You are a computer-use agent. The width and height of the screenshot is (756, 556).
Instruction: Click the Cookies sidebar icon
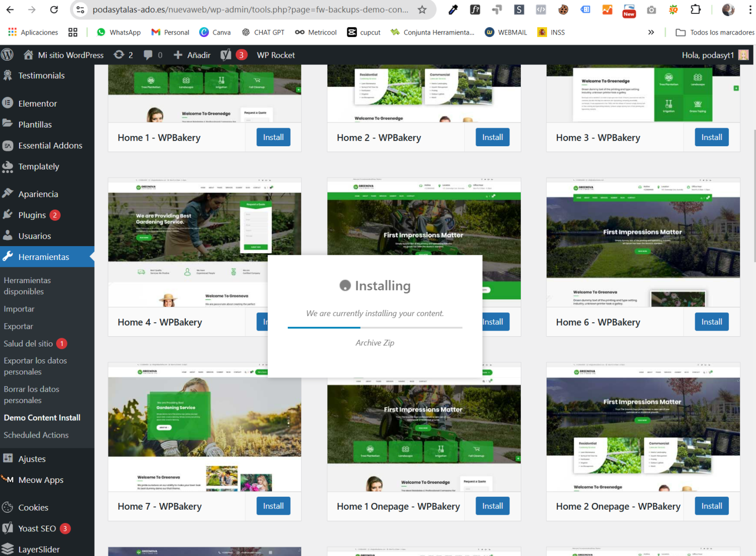pos(8,507)
